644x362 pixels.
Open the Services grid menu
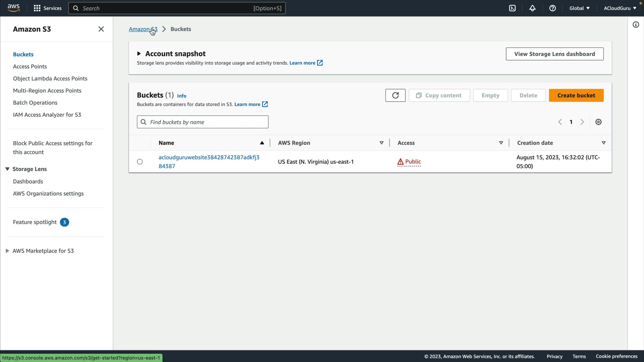coord(47,8)
